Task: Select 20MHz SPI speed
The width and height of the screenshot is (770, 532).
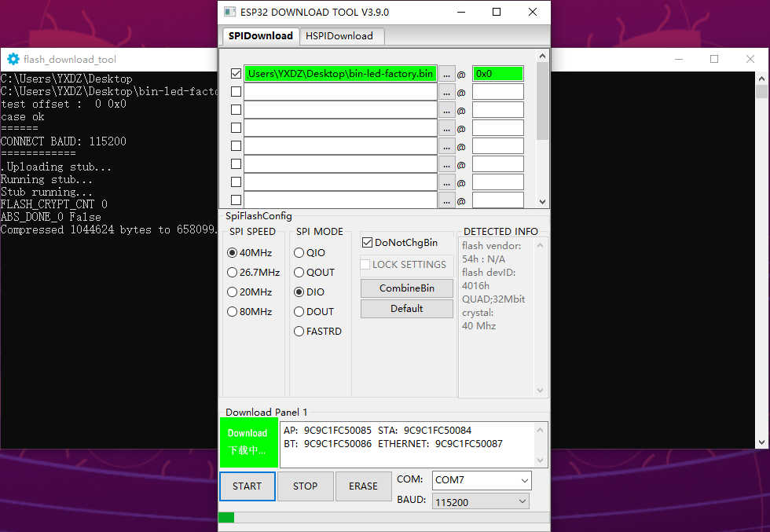Action: click(x=250, y=292)
